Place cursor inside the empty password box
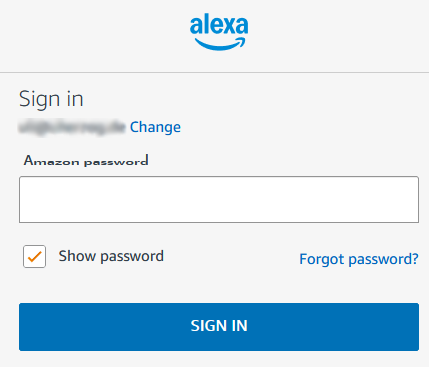Viewport: 429px width, 367px height. click(x=219, y=199)
